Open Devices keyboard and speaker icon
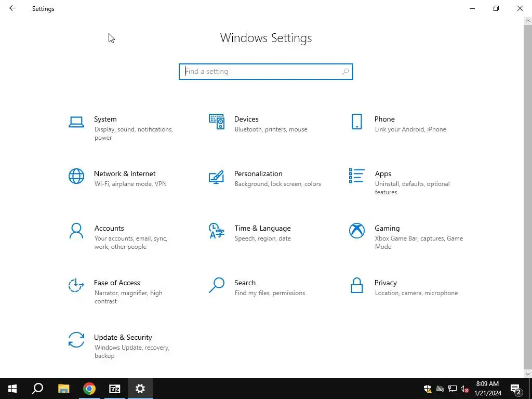Screen dimensions: 532x399 click(217, 122)
